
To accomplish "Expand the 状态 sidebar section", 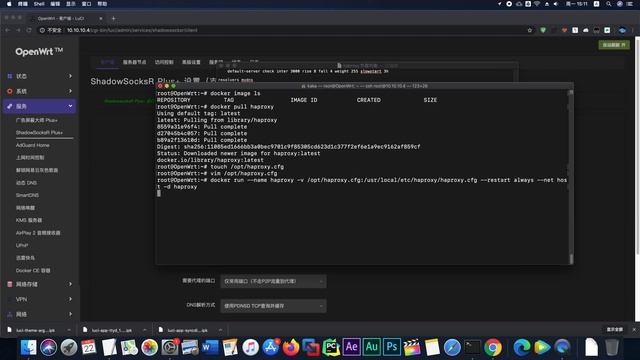I will [40, 76].
